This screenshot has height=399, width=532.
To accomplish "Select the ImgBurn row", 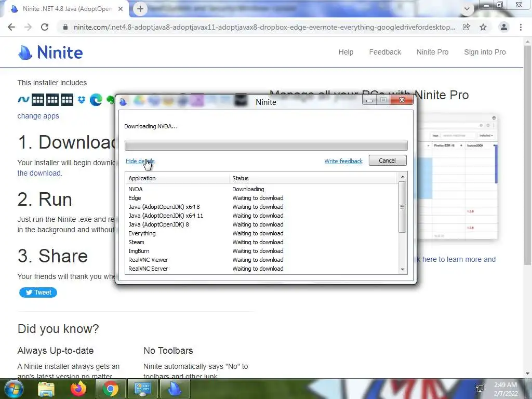I will point(261,251).
